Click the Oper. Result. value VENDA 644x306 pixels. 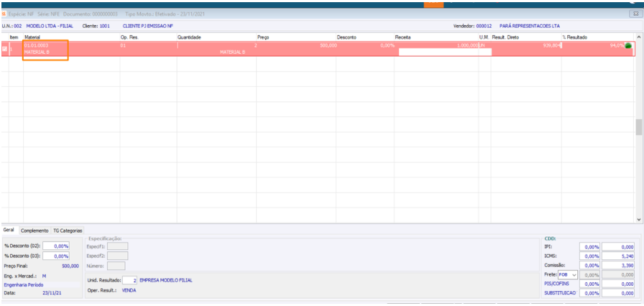coord(129,290)
